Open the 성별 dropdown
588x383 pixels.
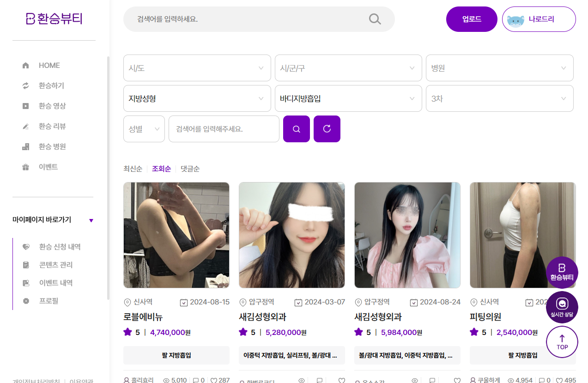coord(144,129)
